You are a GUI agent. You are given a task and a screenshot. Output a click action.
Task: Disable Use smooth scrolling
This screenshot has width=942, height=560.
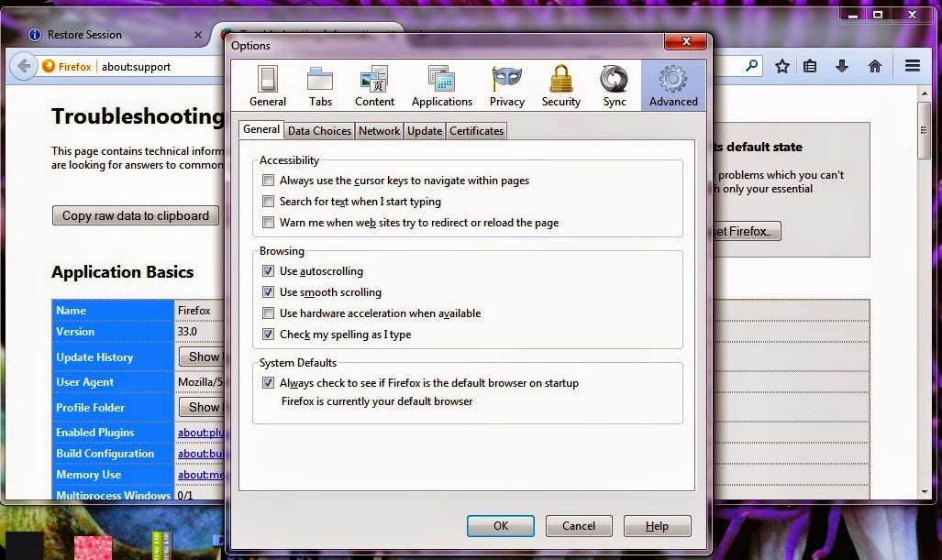tap(268, 291)
